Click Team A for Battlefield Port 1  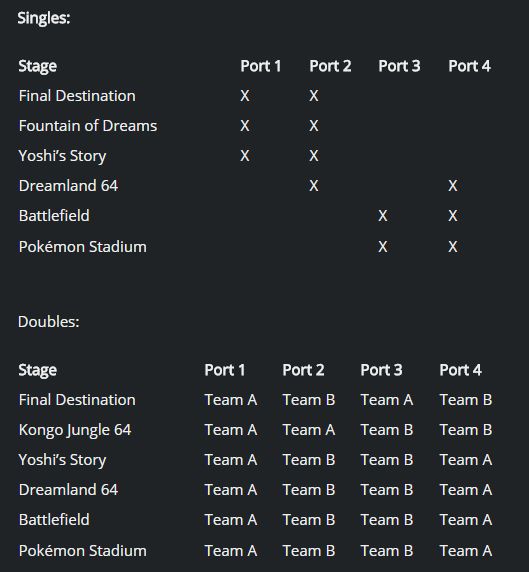[x=231, y=519]
